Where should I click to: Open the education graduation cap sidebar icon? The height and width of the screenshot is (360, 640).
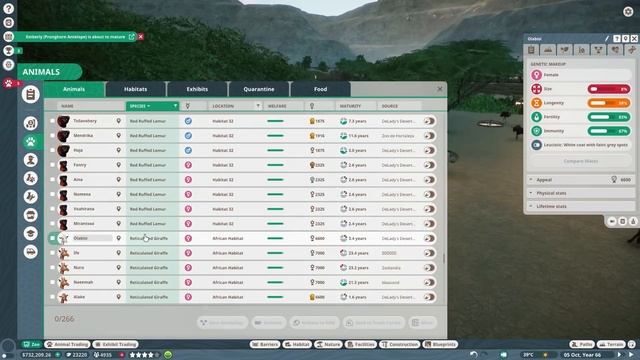(31, 233)
